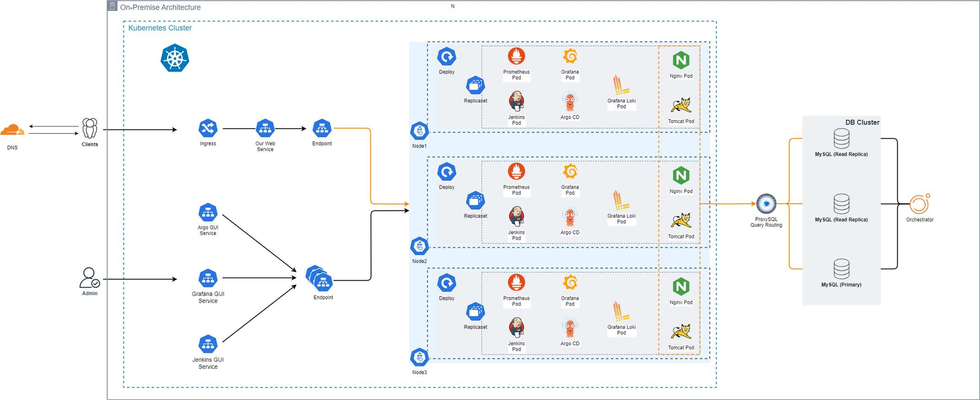The height and width of the screenshot is (400, 980).
Task: Select the Jenkins Pod butler icon in Node1
Action: point(516,101)
